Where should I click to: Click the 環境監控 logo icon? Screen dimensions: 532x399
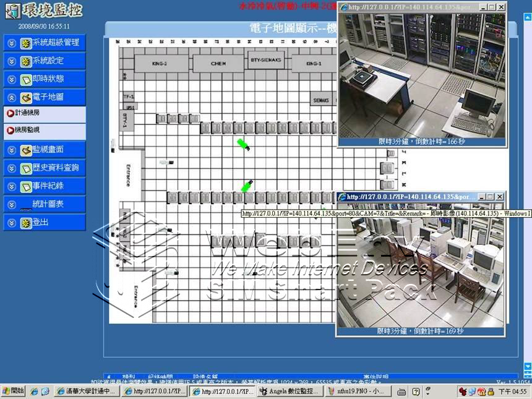(x=14, y=11)
